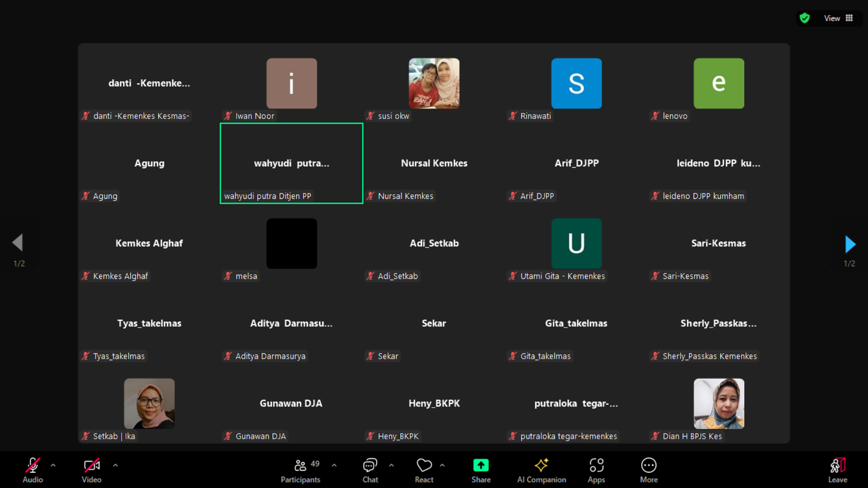Image resolution: width=868 pixels, height=488 pixels.
Task: Open video options arrow next to Video
Action: tap(115, 465)
